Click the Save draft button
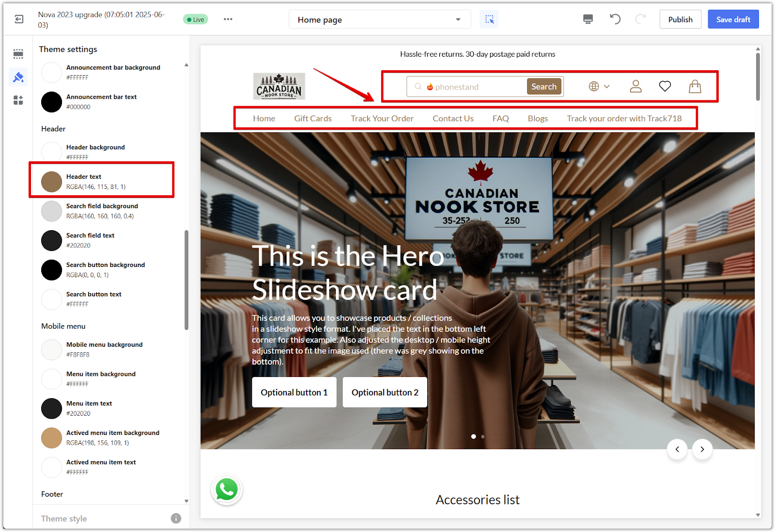The height and width of the screenshot is (532, 775). [x=733, y=19]
